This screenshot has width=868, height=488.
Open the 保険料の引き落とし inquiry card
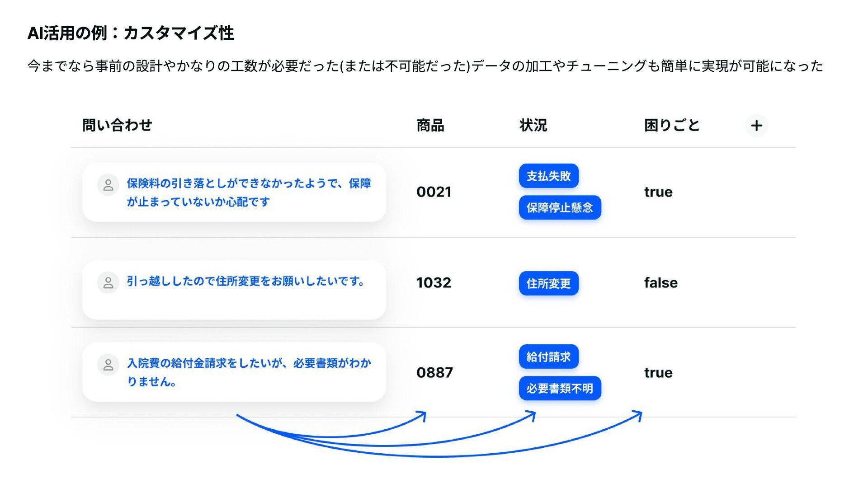pos(234,192)
